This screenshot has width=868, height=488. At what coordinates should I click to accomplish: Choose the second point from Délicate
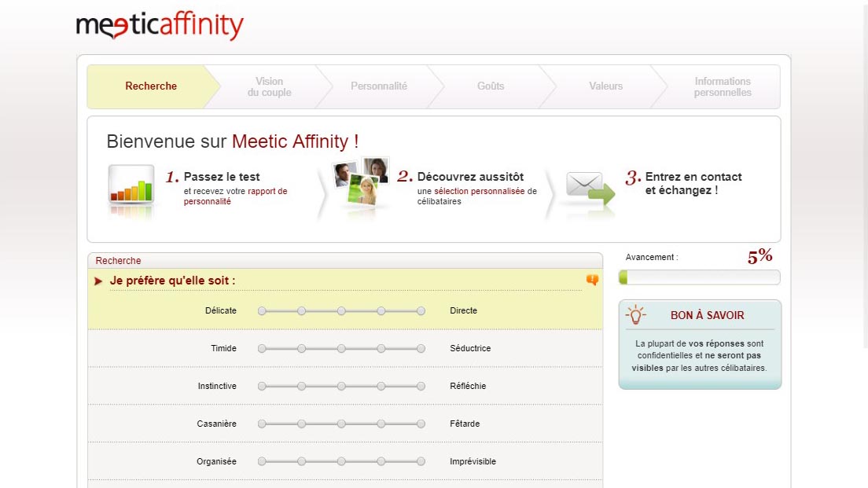coord(302,311)
